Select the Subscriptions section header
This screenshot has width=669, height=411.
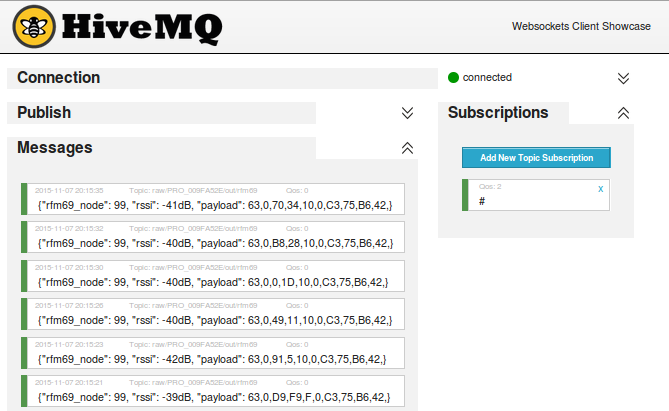click(x=498, y=113)
